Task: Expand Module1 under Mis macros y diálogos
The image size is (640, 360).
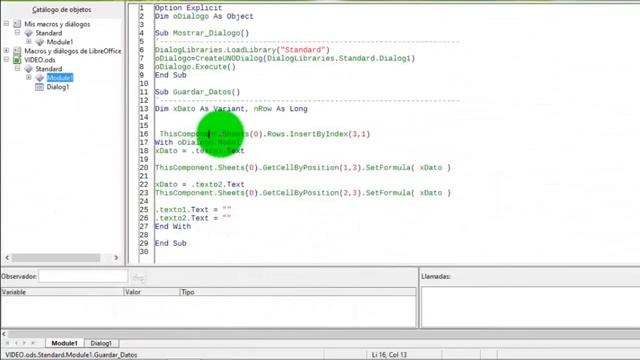Action: 29,42
